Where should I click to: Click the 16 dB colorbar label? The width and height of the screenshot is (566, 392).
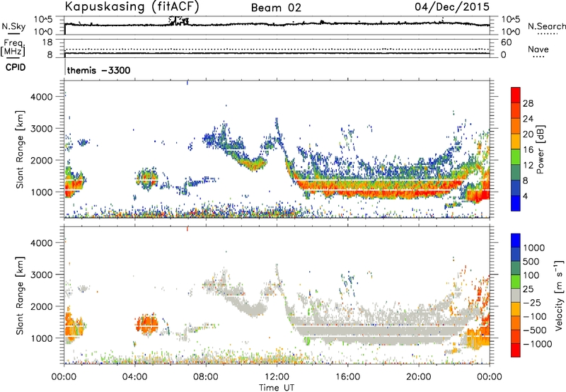[x=528, y=150]
